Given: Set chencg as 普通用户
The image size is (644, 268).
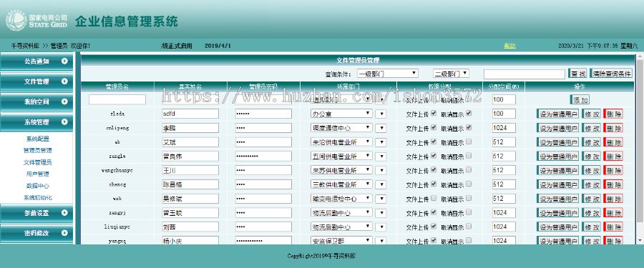Looking at the screenshot, I should [557, 184].
